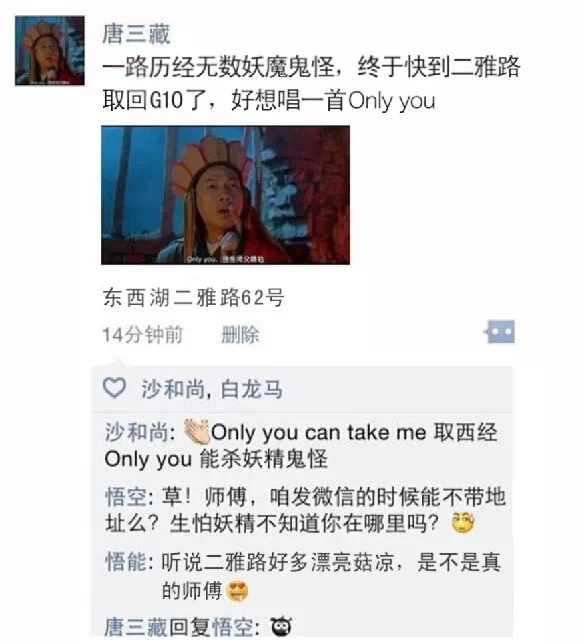Open 唐三藏's profile avatar
578x644 pixels.
tap(50, 51)
